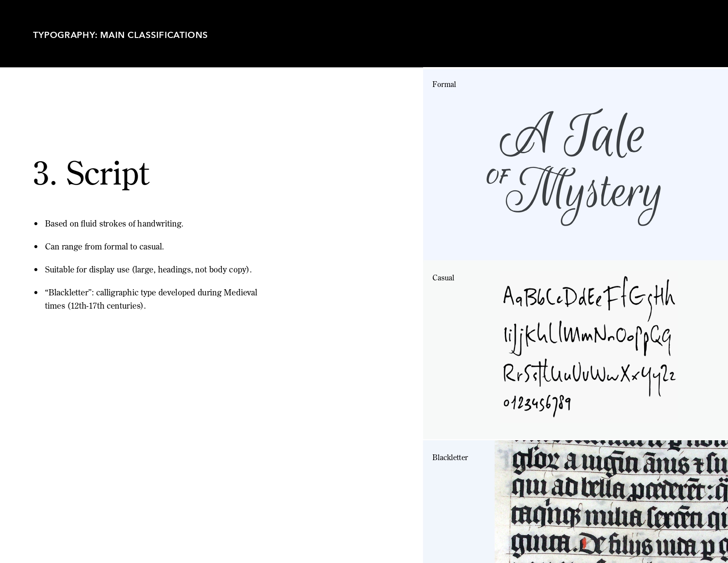Click the bullet about fluid strokes of handwriting
The width and height of the screenshot is (728, 563).
click(114, 224)
